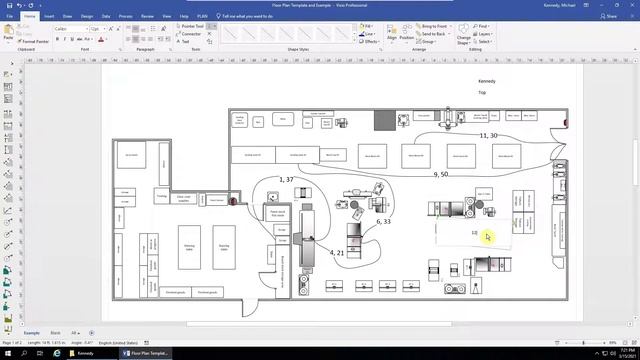
Task: Open the shape Effects dropdown
Action: [369, 42]
